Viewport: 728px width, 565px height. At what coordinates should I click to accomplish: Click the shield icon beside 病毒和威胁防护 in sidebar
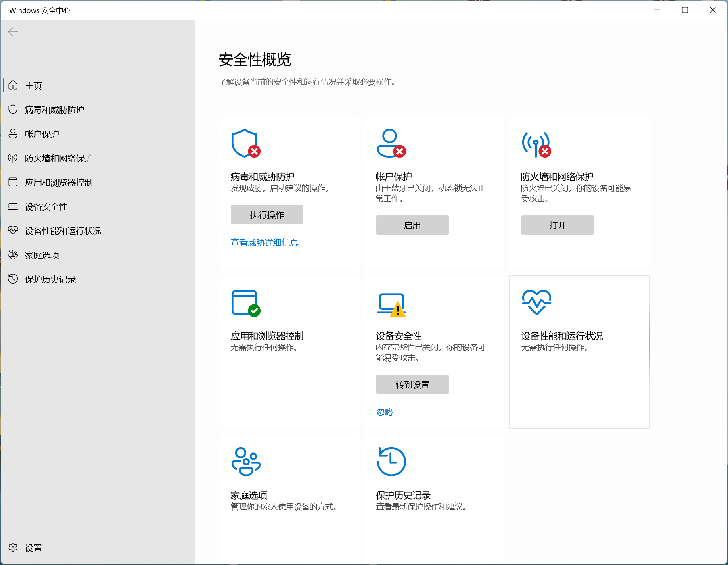13,109
